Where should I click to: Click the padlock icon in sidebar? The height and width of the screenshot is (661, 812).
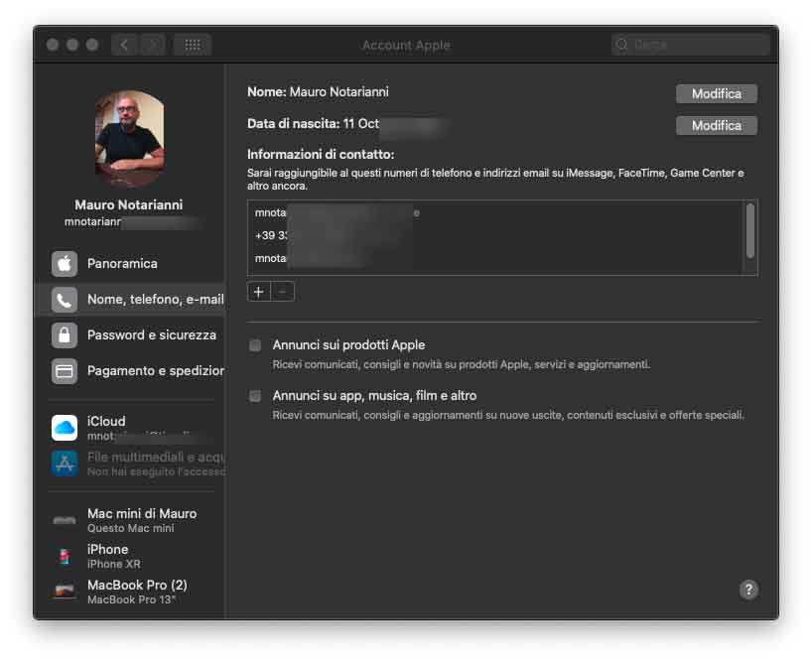click(x=65, y=335)
